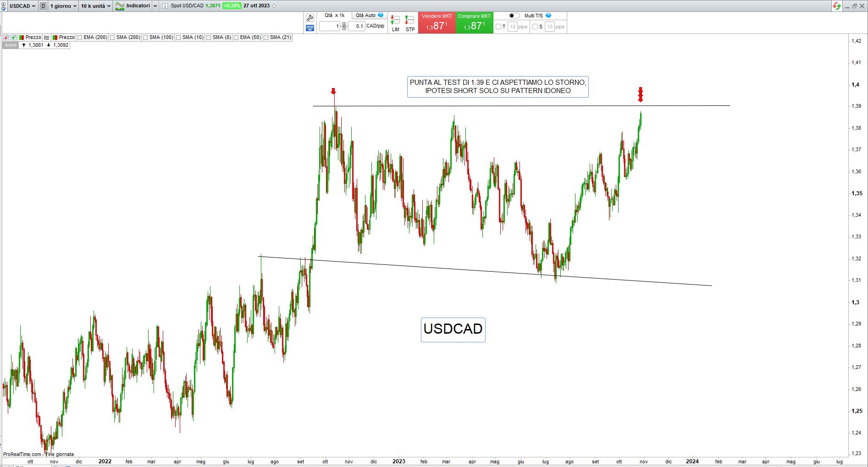Click the 2024 label on time axis
This screenshot has height=467, width=868.
point(692,462)
